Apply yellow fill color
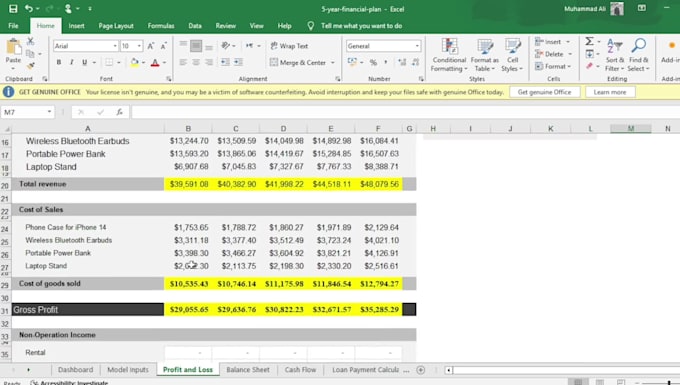Viewport: 680px width, 385px height. 134,63
